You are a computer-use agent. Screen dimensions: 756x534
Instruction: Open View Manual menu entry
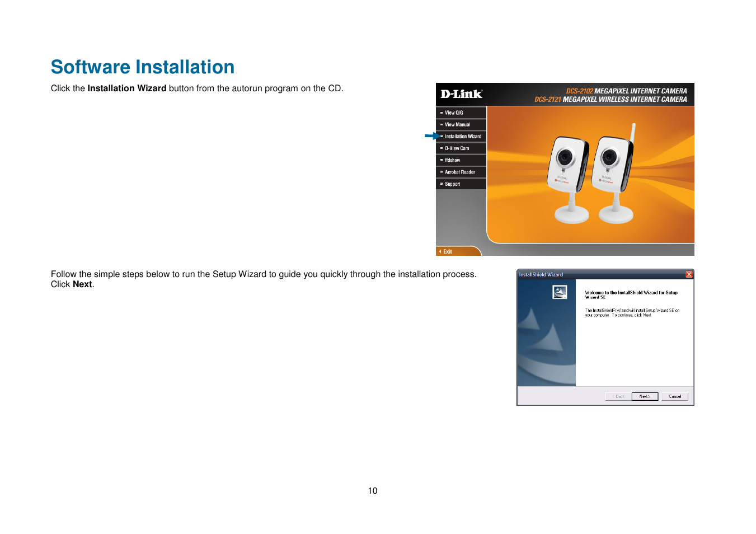point(461,124)
